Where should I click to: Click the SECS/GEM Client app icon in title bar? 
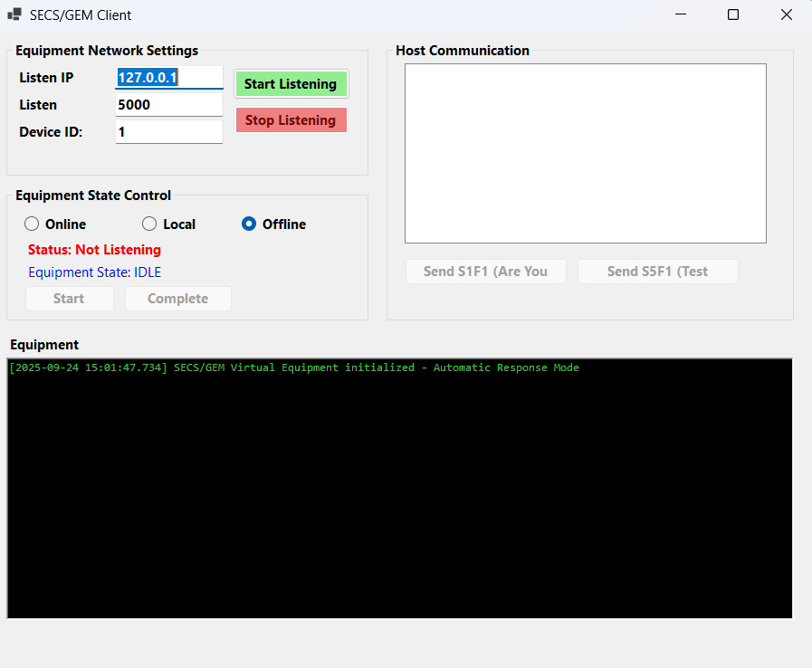point(14,14)
